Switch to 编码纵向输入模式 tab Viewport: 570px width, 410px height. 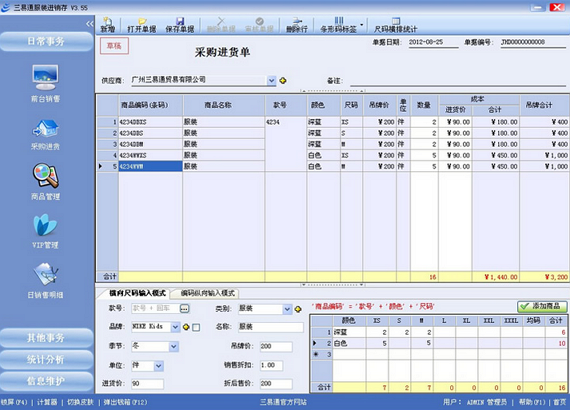(208, 293)
